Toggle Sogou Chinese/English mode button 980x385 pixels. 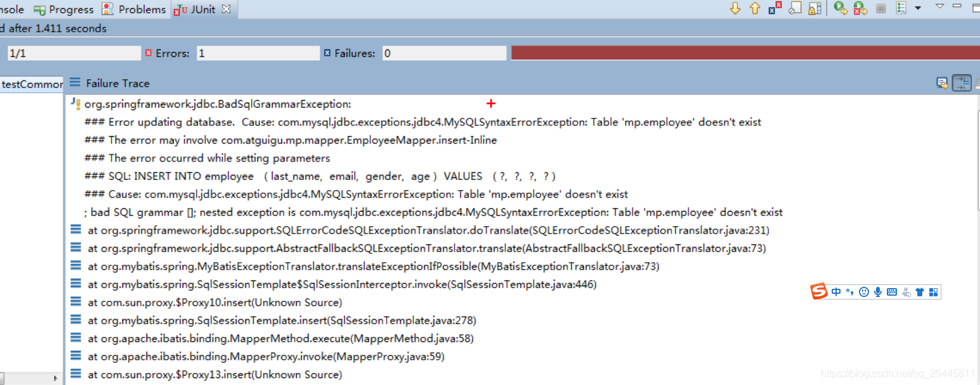tap(836, 292)
